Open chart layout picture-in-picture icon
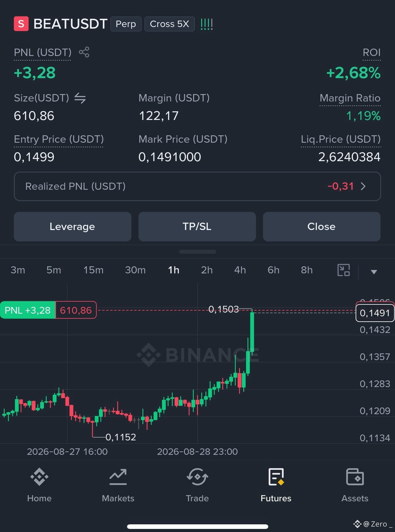 [344, 270]
